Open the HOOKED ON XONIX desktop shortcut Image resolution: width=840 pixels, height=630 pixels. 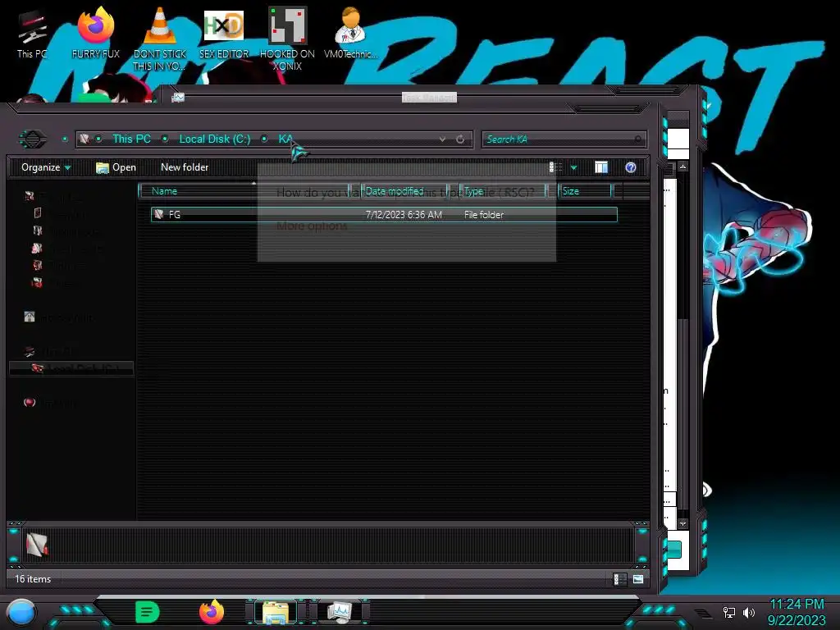[x=288, y=39]
